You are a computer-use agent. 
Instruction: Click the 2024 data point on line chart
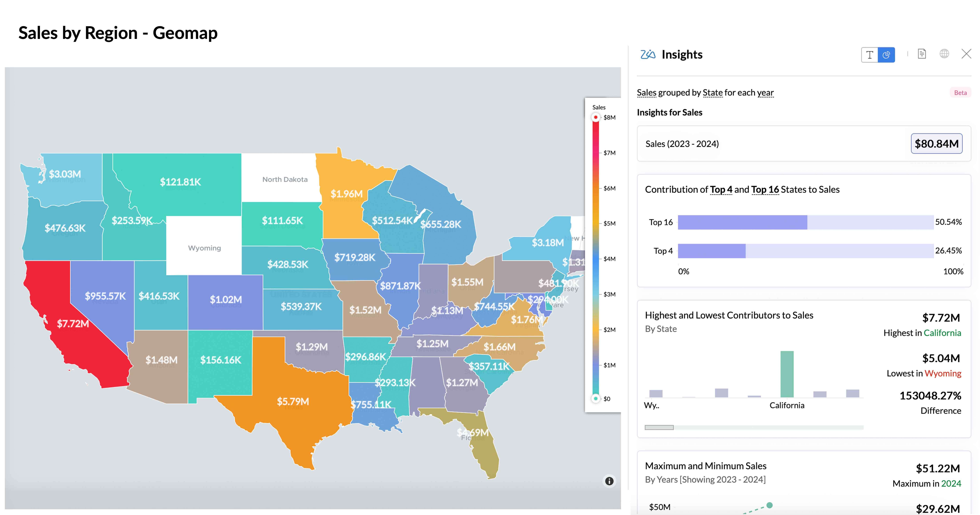tap(770, 505)
